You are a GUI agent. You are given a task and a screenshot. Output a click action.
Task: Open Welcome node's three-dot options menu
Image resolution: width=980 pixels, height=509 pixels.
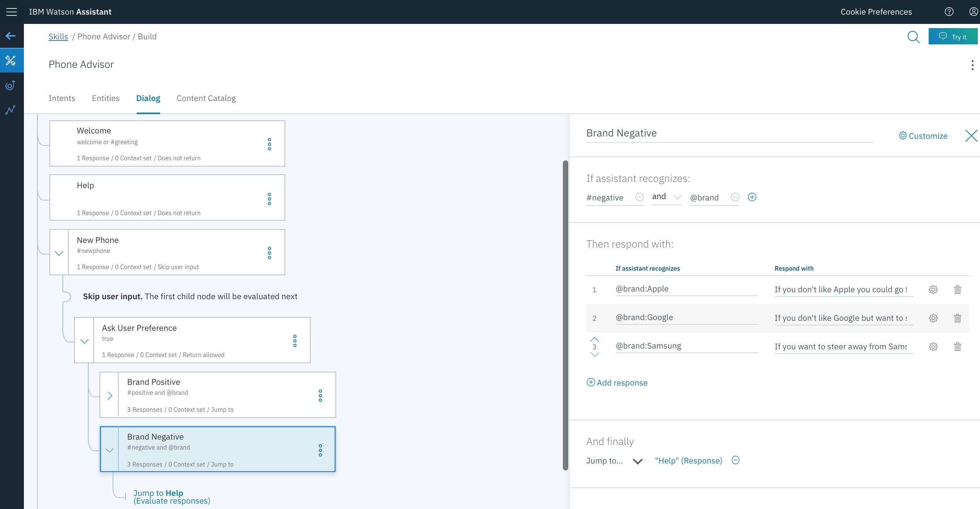pyautogui.click(x=269, y=144)
